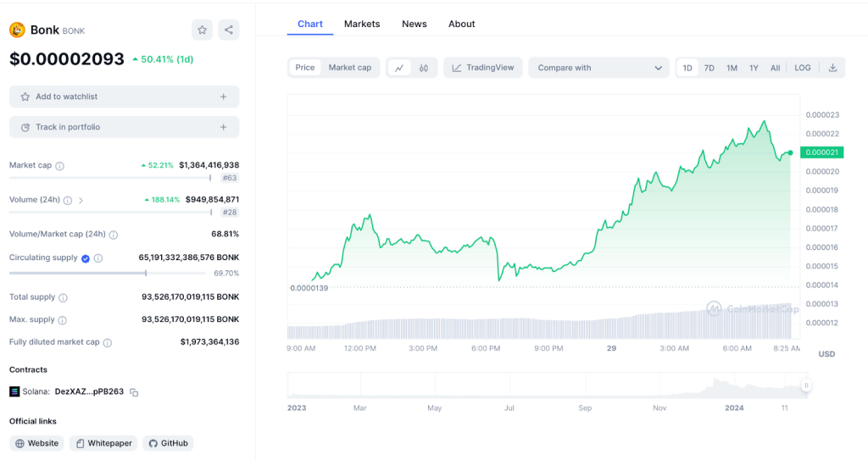
Task: Switch to the News tab
Action: (x=414, y=24)
